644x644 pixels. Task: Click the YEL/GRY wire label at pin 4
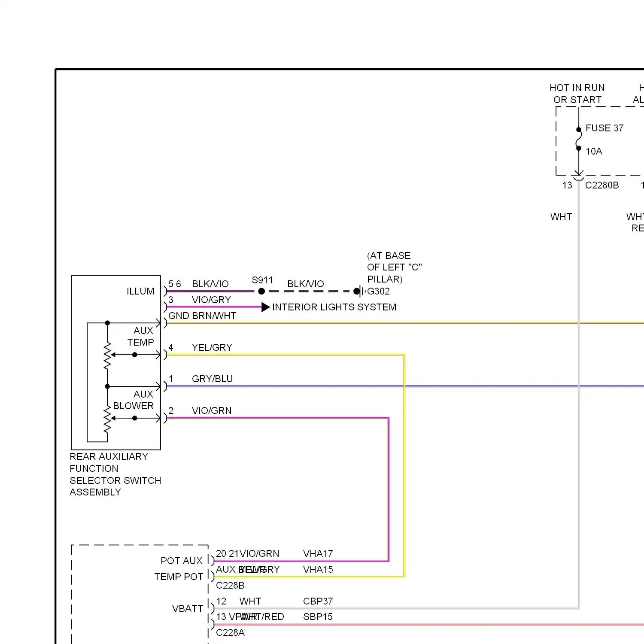[212, 347]
